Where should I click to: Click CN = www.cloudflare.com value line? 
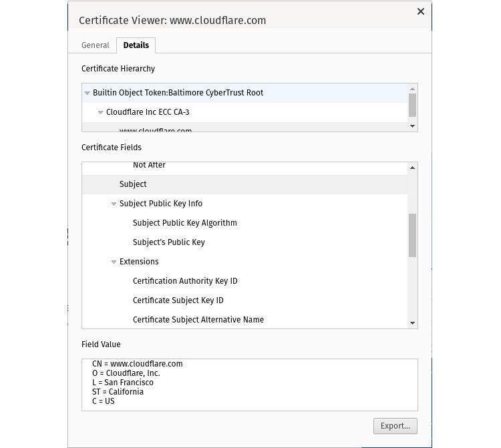(138, 364)
